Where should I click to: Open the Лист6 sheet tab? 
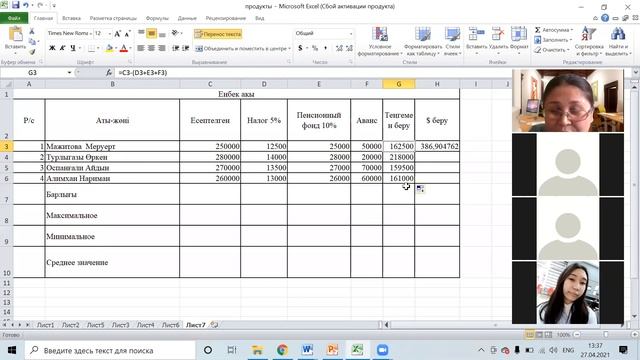click(170, 325)
